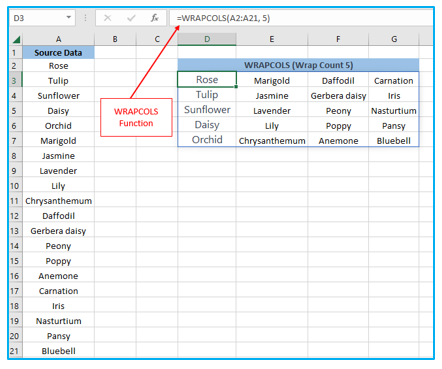442x369 pixels.
Task: Select cell A2 containing Rose
Action: 58,66
